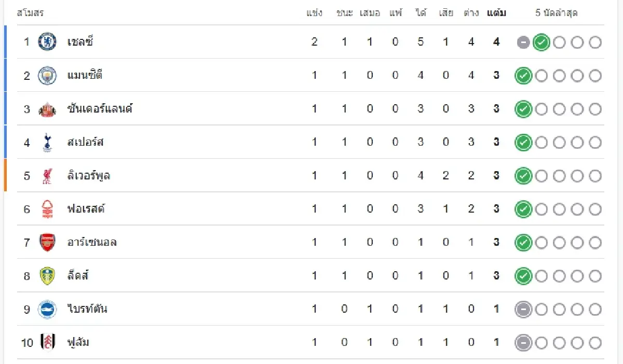Click the แต้ม points column header
The image size is (623, 364).
pos(496,13)
